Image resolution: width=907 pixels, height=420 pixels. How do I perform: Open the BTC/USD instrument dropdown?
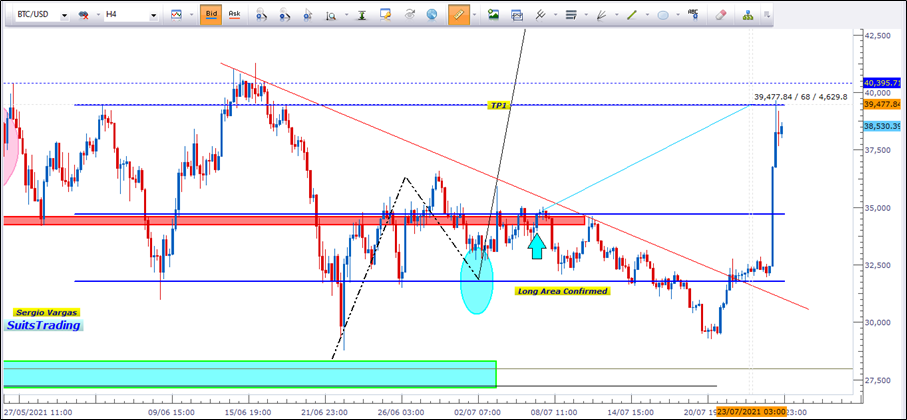(64, 16)
